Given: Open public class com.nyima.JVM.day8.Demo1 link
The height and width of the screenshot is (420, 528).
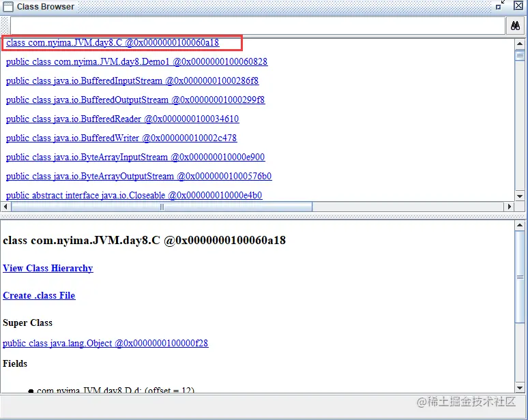Looking at the screenshot, I should tap(136, 61).
